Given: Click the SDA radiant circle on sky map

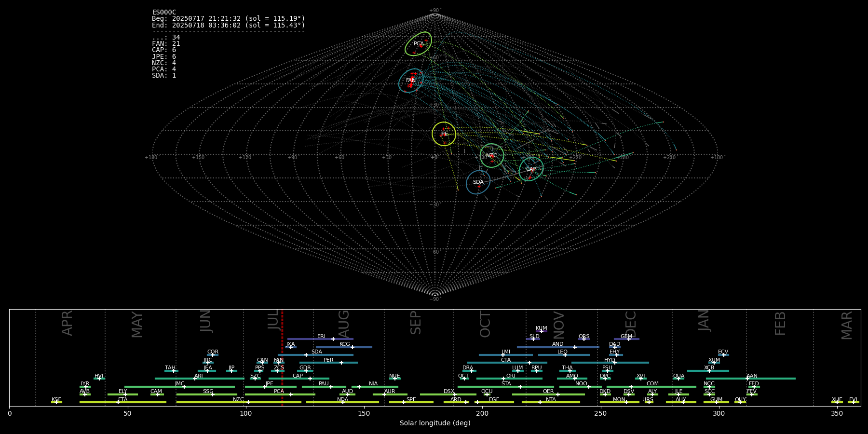Looking at the screenshot, I should [478, 182].
